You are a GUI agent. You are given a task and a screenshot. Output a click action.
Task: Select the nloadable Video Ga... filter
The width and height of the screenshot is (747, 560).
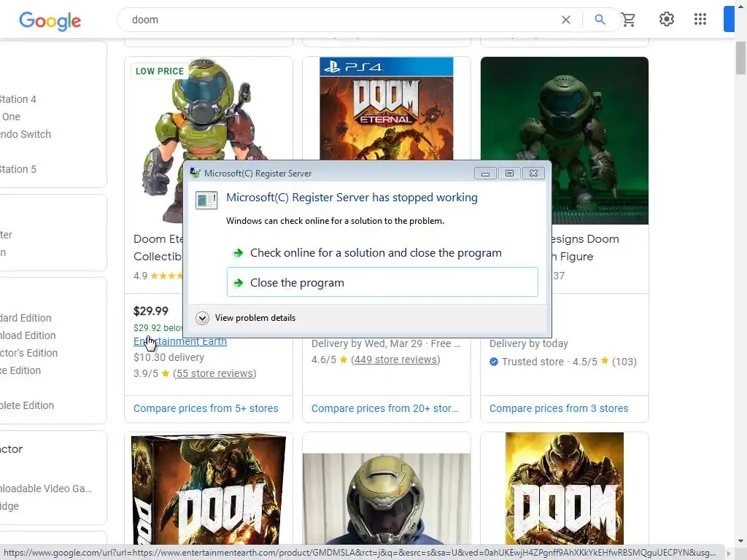tap(46, 489)
